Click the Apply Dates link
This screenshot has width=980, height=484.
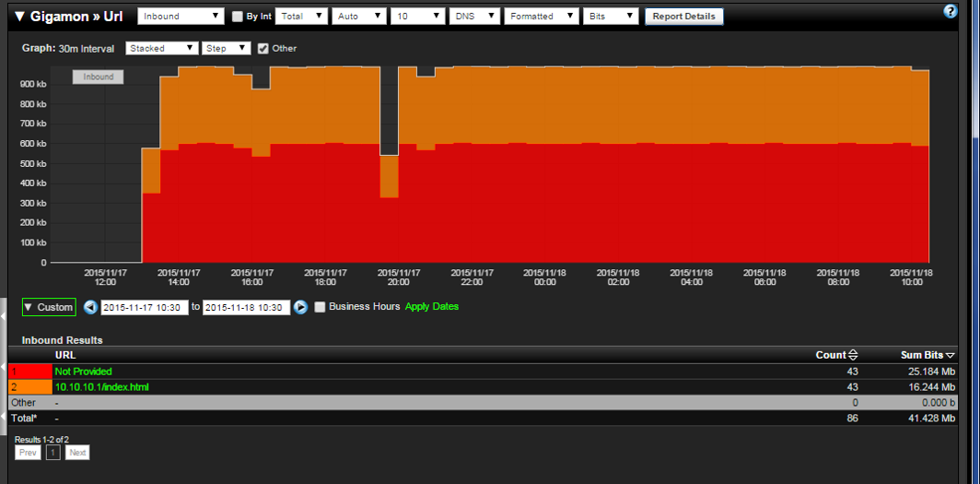click(x=432, y=306)
